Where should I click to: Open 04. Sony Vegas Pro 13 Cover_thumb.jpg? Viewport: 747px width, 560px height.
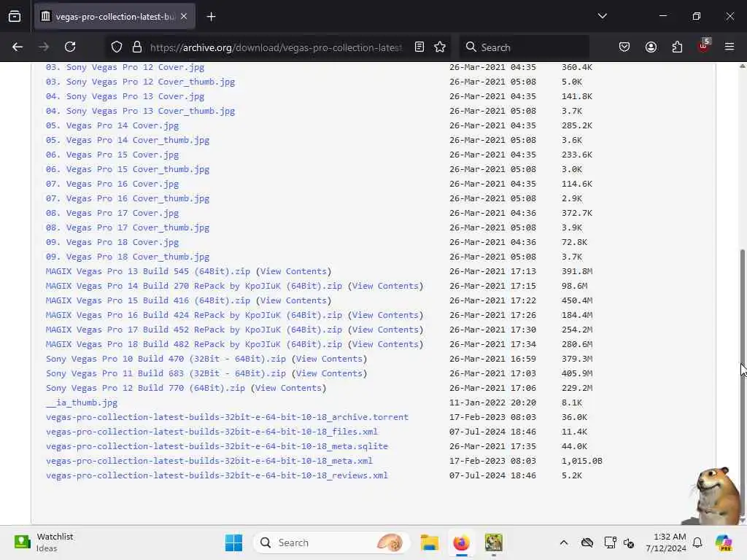tap(140, 111)
